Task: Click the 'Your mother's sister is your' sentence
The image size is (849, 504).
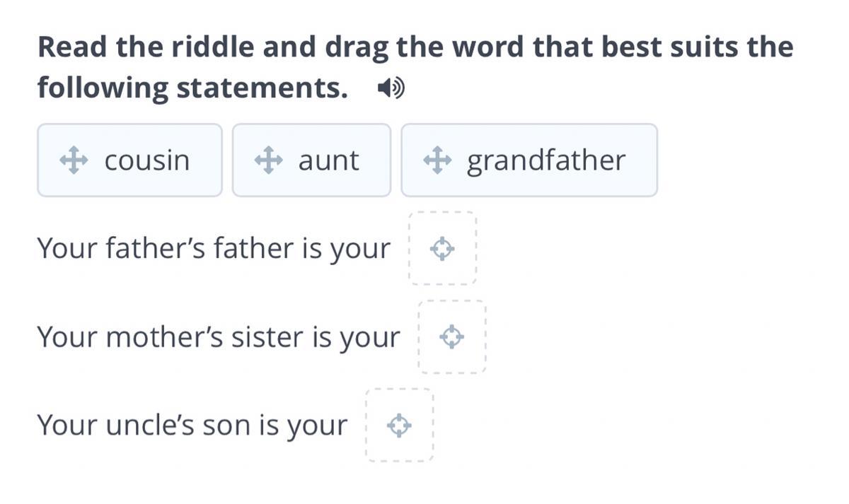Action: point(218,337)
